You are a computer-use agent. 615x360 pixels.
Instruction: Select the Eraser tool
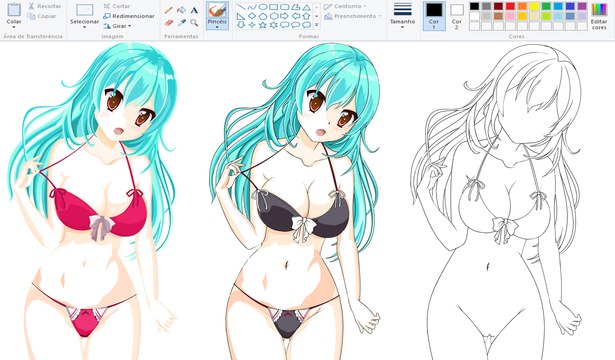coord(169,23)
